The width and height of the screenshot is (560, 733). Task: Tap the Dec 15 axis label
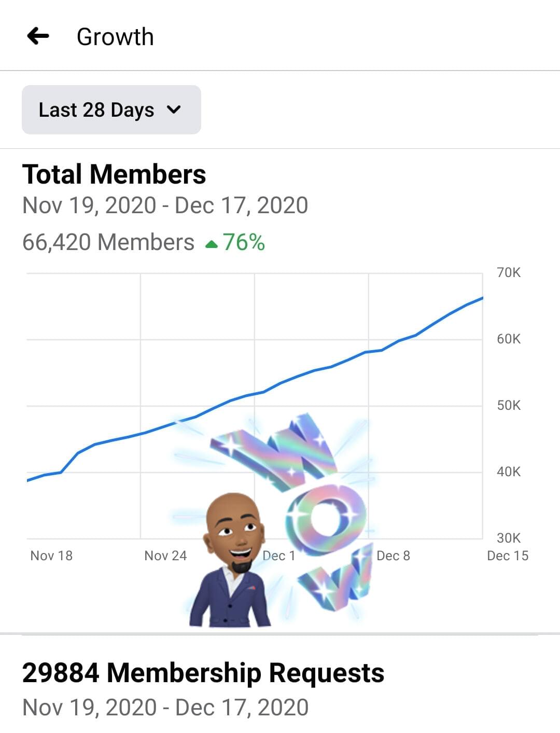coord(507,556)
